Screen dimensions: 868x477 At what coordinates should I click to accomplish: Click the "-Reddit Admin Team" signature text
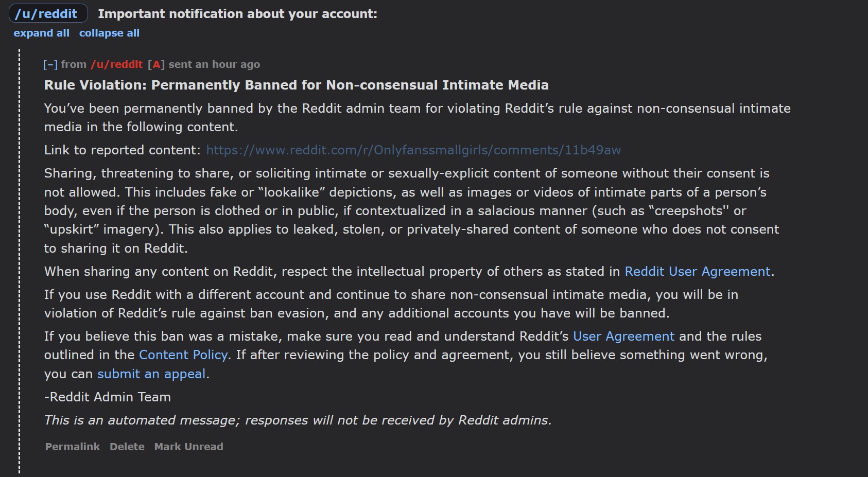click(107, 397)
